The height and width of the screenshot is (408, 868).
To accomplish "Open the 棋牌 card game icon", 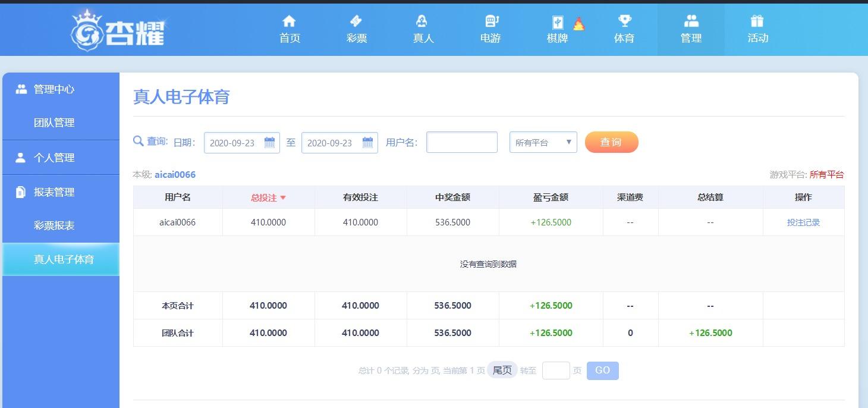I will coord(558,23).
